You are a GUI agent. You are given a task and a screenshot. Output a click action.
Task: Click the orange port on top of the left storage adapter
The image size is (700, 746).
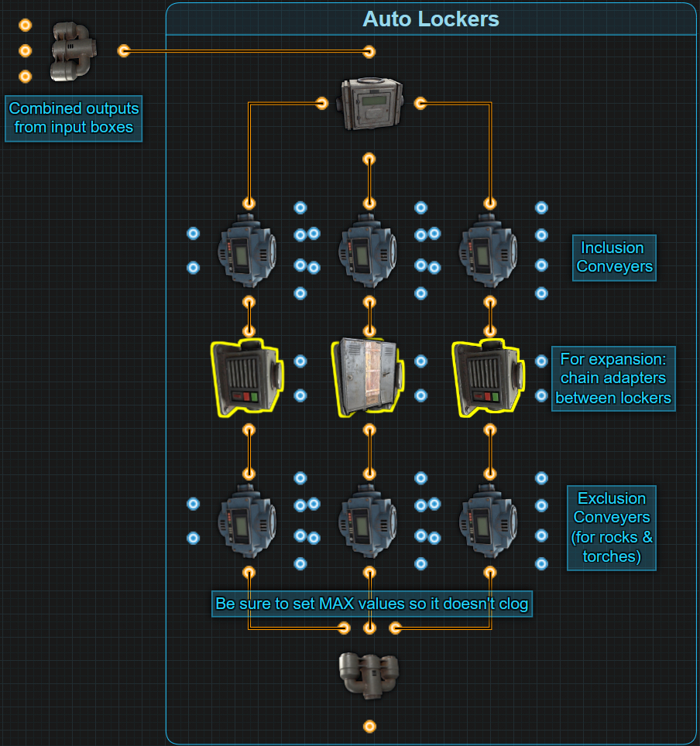(249, 331)
